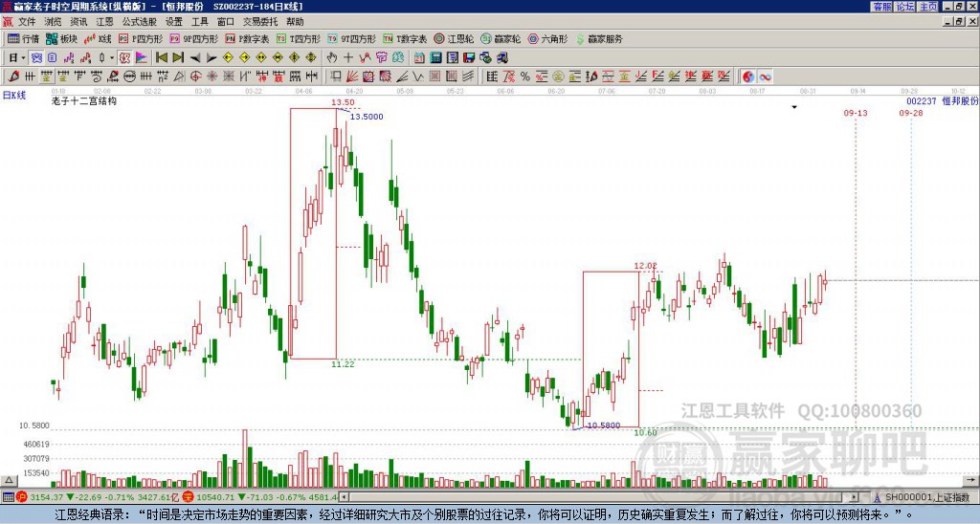Click the small black dropdown triangle on chart

point(794,107)
